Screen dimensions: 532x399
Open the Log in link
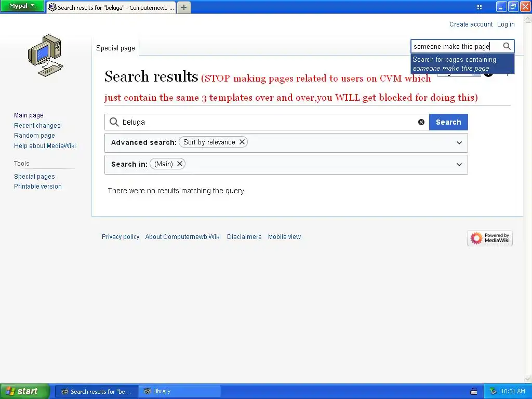506,24
